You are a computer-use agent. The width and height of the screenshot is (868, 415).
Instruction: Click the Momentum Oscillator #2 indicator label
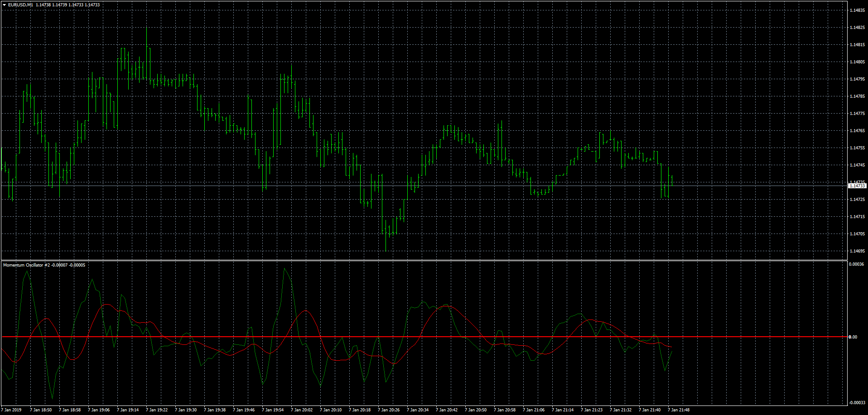(26, 265)
